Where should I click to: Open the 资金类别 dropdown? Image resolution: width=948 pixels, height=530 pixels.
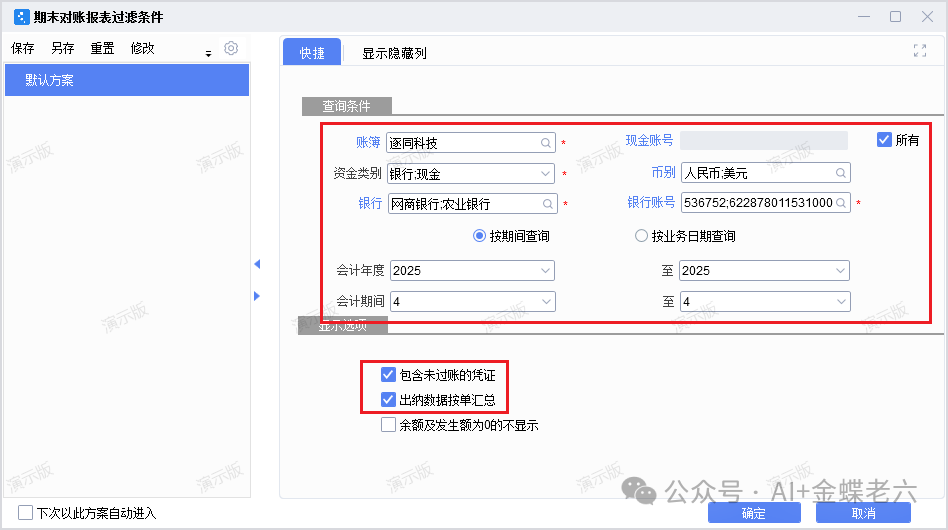tap(545, 174)
